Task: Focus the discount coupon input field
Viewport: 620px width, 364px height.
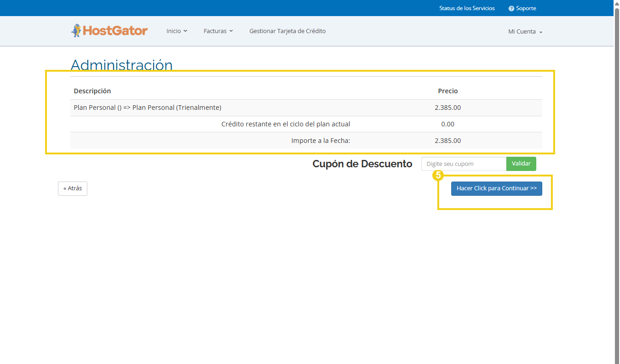Action: click(x=463, y=164)
